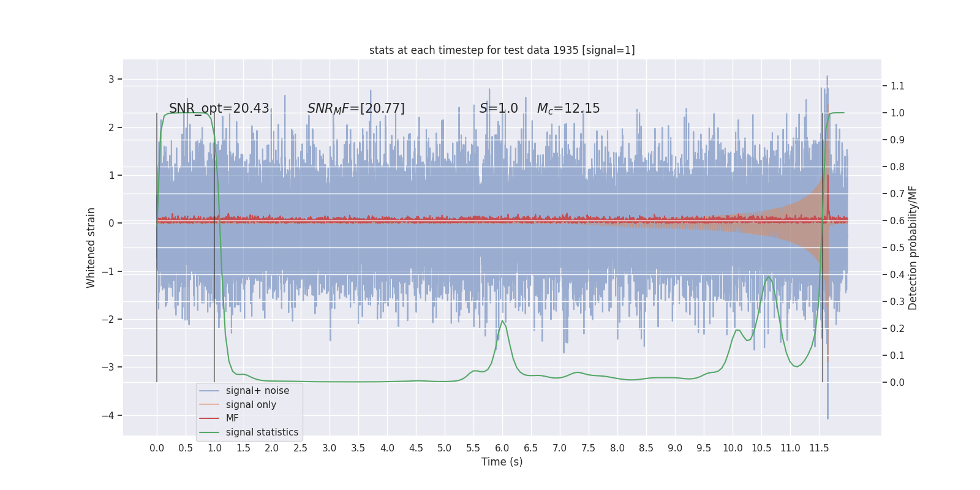Click the right y-axis tick label 1.1
This screenshot has height=490, width=980.
tap(897, 86)
